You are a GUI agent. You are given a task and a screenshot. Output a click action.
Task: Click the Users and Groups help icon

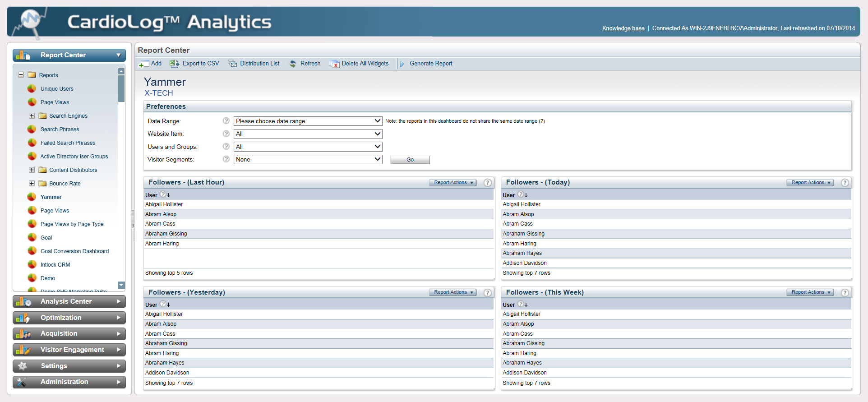tap(226, 147)
